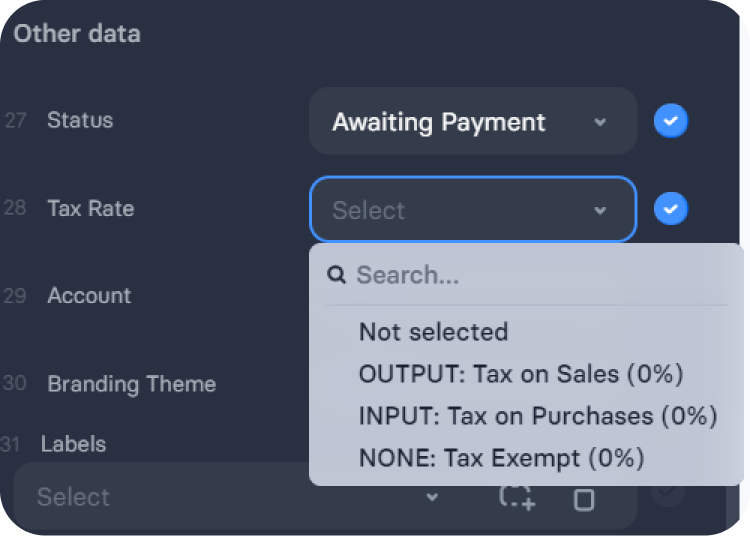Toggle the dimmed checkmark beside Labels field
The image size is (750, 536).
point(668,492)
